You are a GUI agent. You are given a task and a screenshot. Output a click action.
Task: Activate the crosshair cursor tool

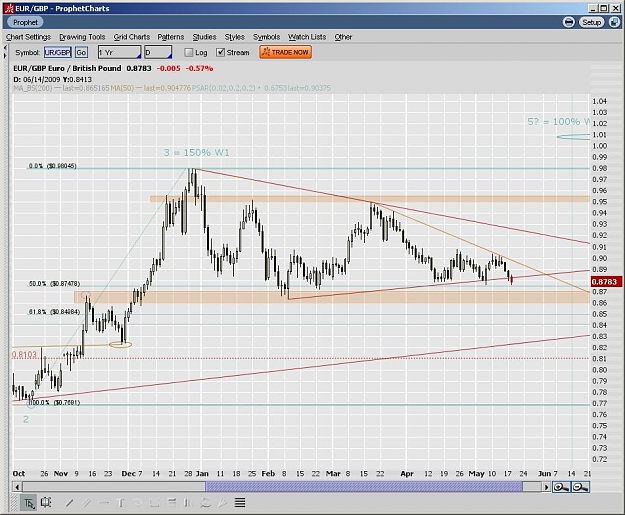(x=46, y=503)
